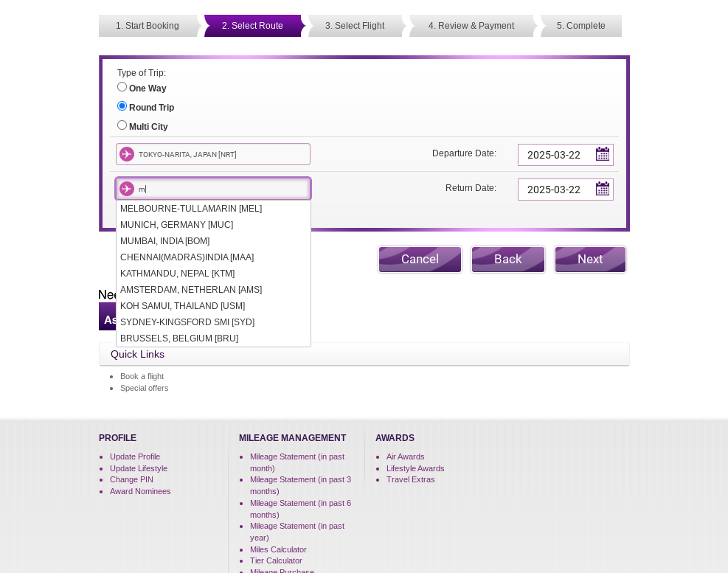
Task: Open Mileage Statement (in past 3 months)
Action: [300, 485]
